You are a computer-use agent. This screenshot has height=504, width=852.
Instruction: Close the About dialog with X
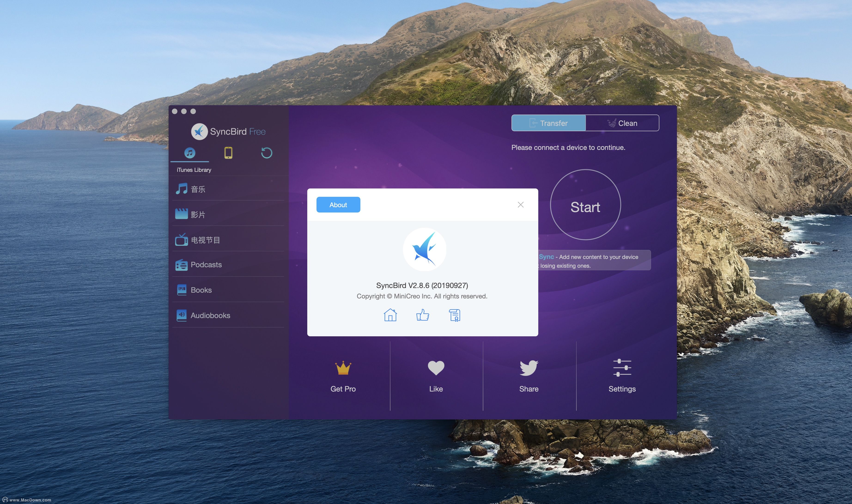tap(520, 204)
